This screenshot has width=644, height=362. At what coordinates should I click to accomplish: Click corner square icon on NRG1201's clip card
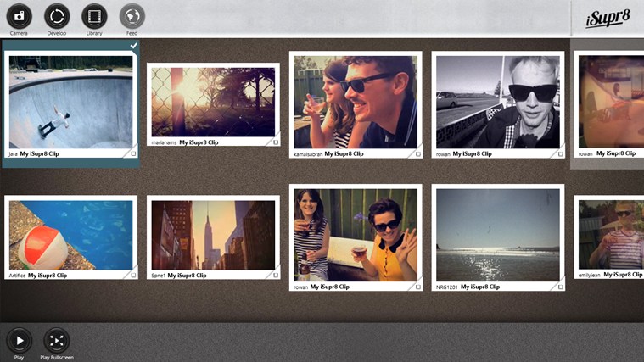(561, 287)
